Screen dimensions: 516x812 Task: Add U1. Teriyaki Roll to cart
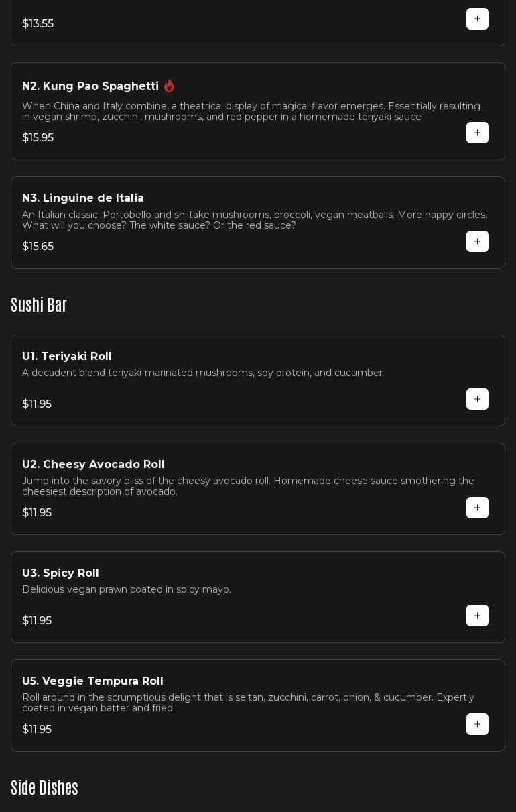pyautogui.click(x=477, y=399)
